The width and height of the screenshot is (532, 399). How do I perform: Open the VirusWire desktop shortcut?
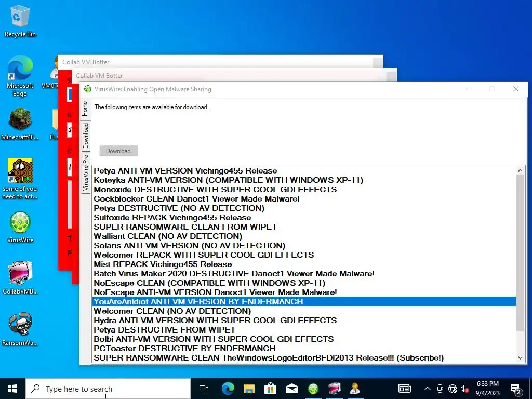click(x=20, y=228)
